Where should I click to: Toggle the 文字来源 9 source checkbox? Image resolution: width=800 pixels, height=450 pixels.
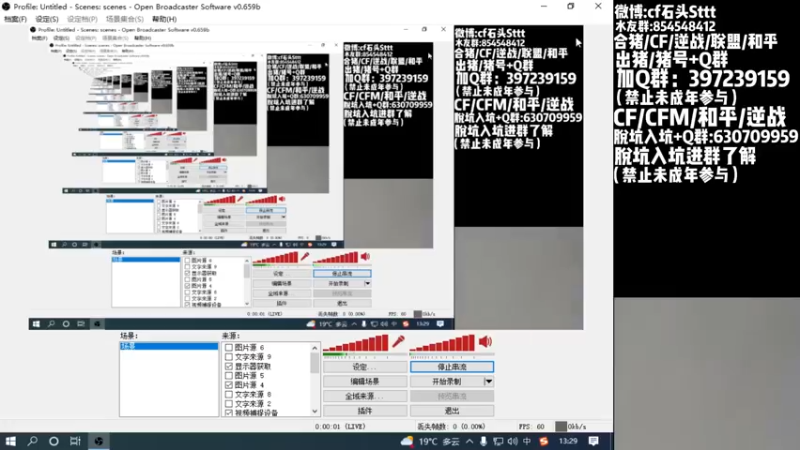click(229, 357)
